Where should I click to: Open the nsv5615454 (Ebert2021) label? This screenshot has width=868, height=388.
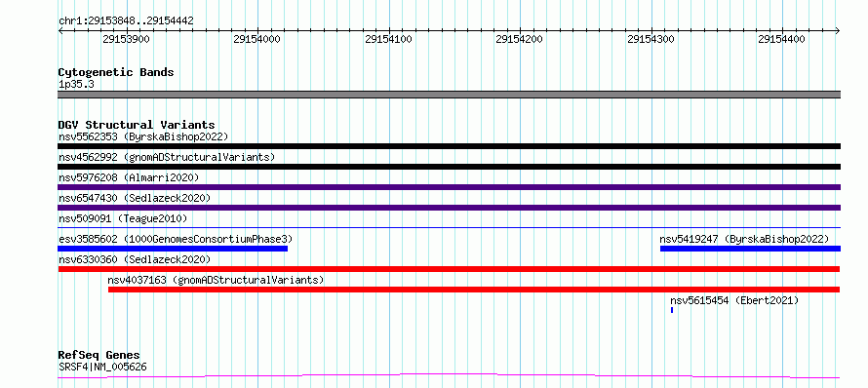pyautogui.click(x=734, y=300)
